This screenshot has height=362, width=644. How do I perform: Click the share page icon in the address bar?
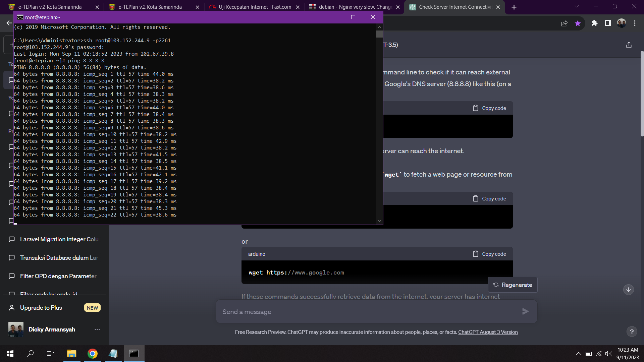tap(564, 23)
